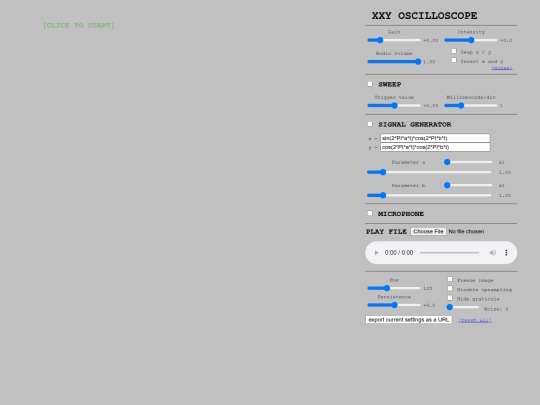The width and height of the screenshot is (540, 405).
Task: Click the Persistence slider
Action: click(394, 305)
